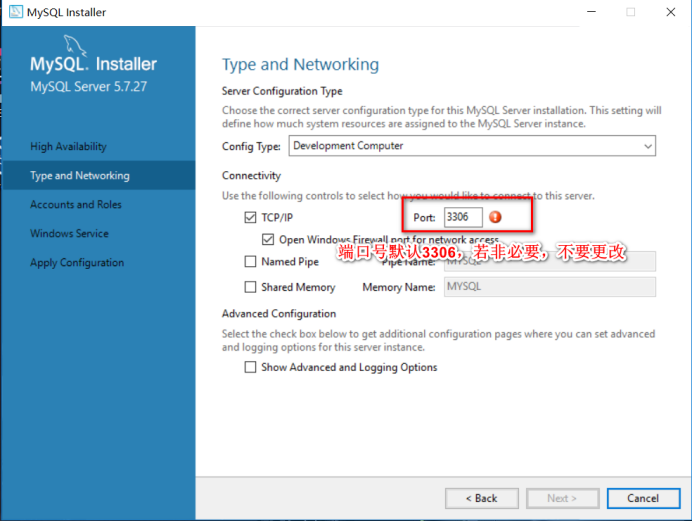Go to Windows Service step
Screen dimensions: 693x521
click(x=69, y=233)
